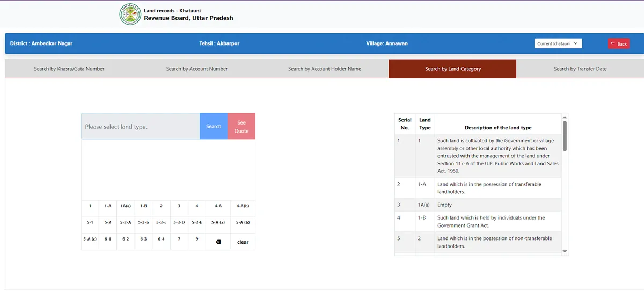The width and height of the screenshot is (644, 291).
Task: Click scroll up arrow of land table
Action: click(565, 117)
